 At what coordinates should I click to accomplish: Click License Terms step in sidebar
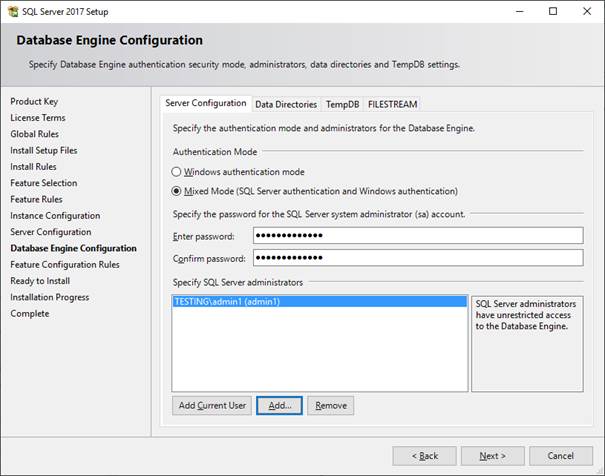38,118
